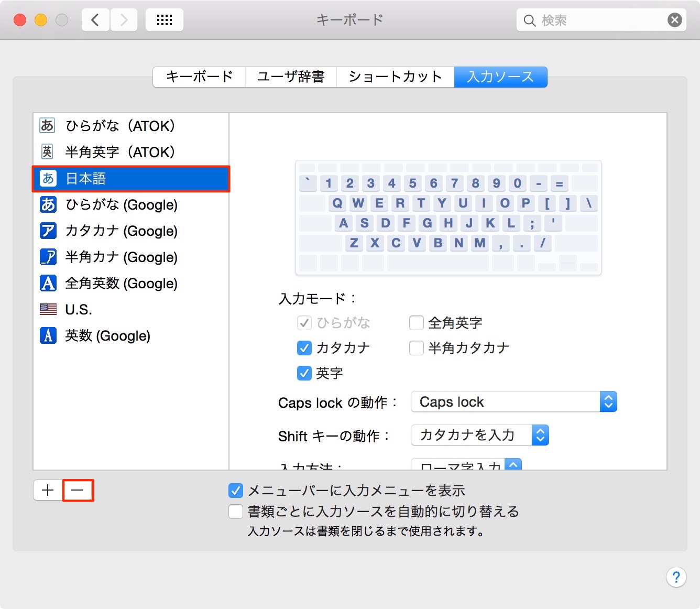Click the 半角カナ (Google) icon
Screen dimensions: 700x609
coord(48,257)
